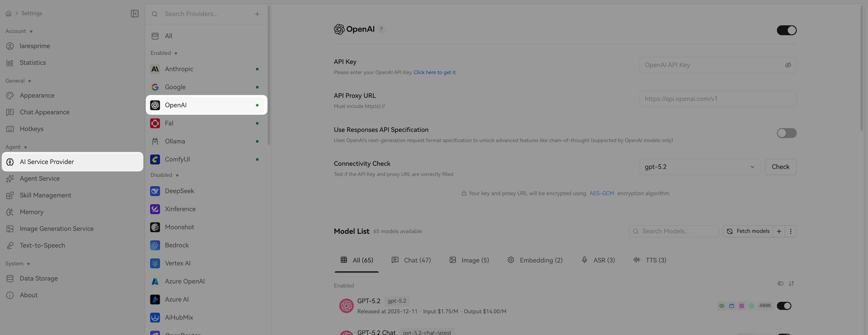The width and height of the screenshot is (868, 335).
Task: Turn off the GPT-5.2 model toggle
Action: (784, 306)
